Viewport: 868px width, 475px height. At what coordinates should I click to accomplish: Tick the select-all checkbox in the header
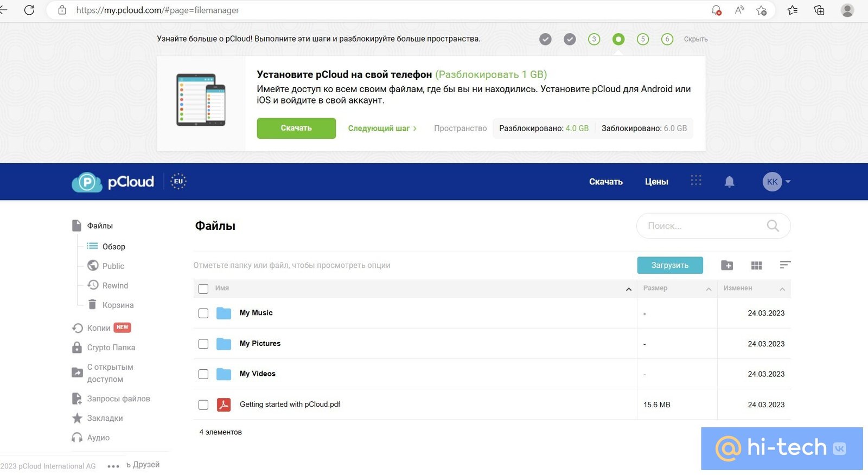203,289
